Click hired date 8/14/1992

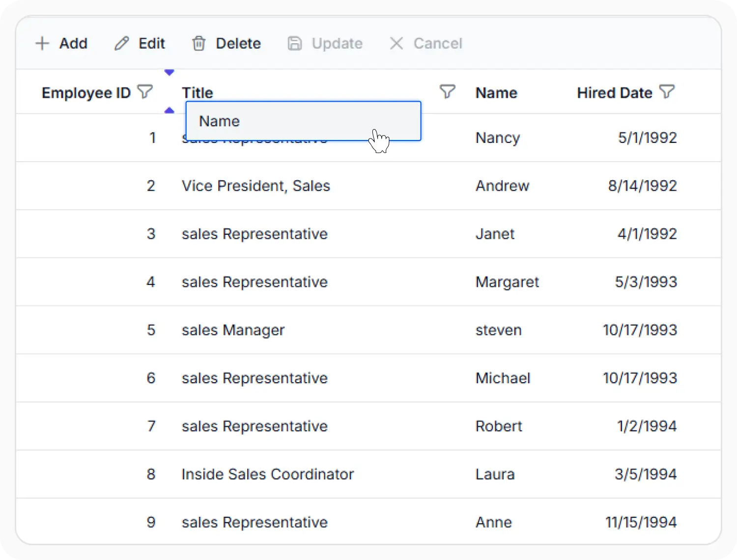pos(642,186)
